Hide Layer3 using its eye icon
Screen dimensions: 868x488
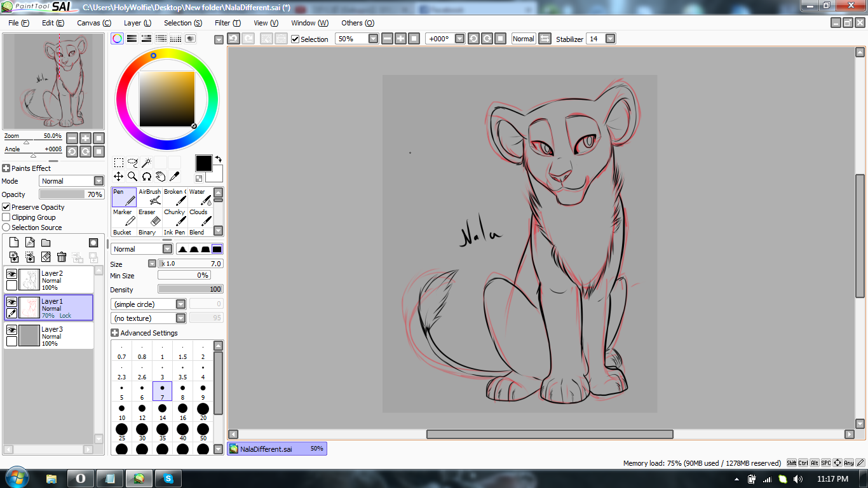click(11, 330)
